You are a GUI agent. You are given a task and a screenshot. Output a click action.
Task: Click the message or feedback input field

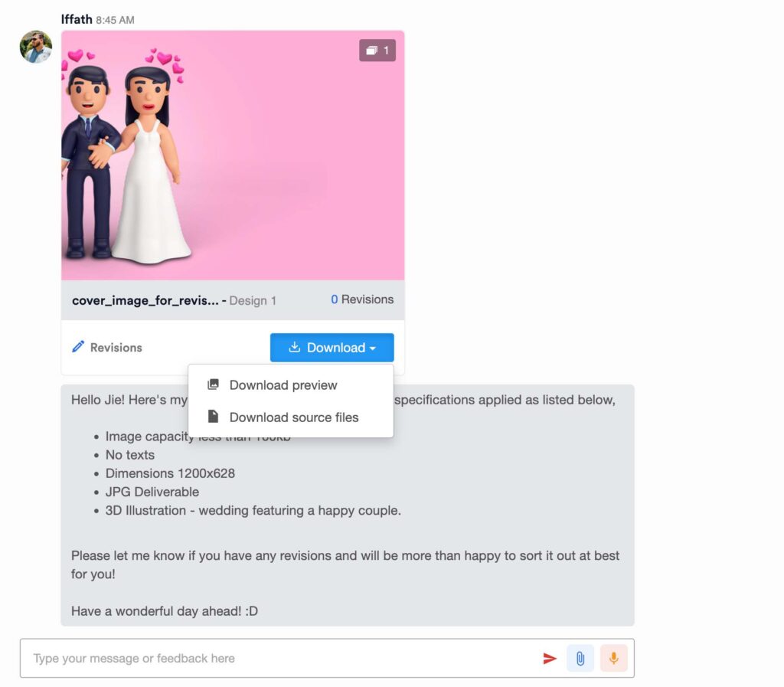point(280,658)
